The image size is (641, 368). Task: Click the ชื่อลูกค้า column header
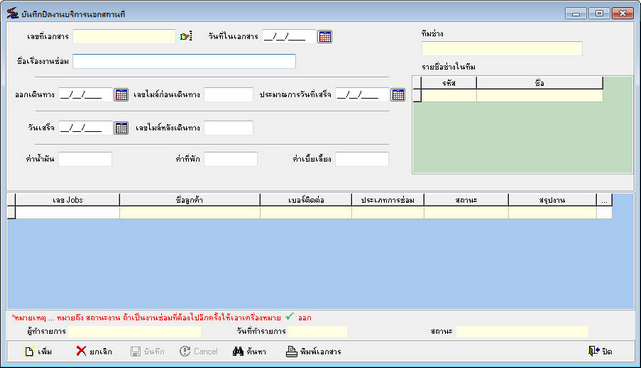point(190,200)
